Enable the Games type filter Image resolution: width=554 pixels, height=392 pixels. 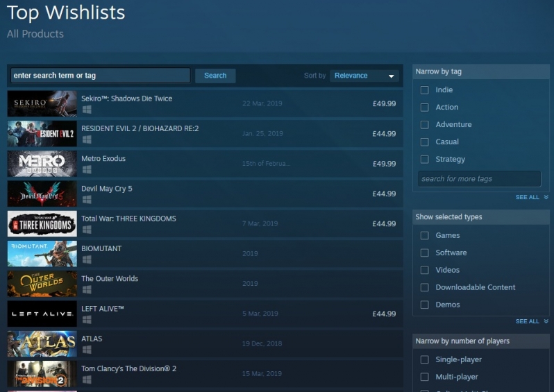(x=425, y=236)
